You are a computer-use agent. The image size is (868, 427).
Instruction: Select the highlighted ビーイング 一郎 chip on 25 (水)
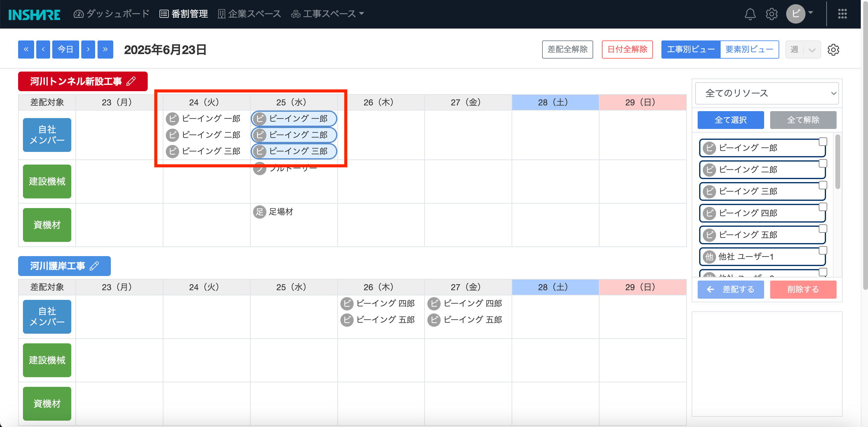[x=294, y=119]
